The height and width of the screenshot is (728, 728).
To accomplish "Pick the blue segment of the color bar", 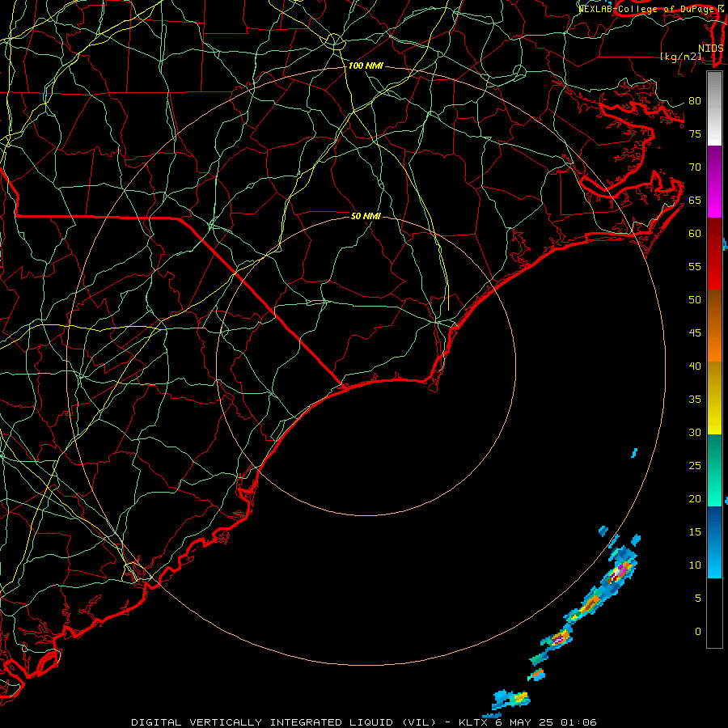I will coord(714,542).
